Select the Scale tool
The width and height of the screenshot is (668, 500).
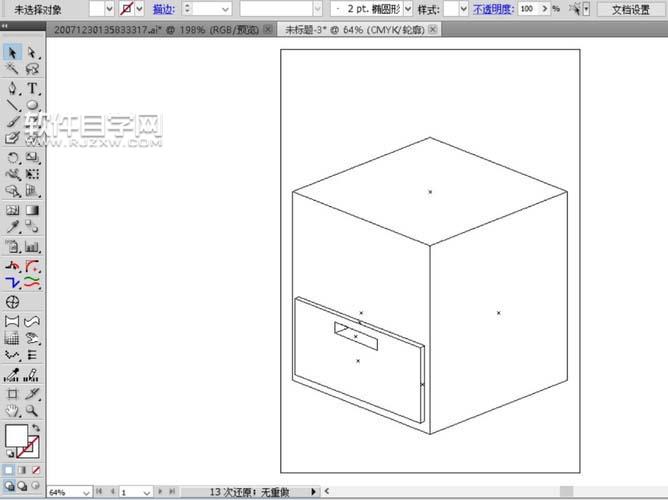tap(32, 158)
